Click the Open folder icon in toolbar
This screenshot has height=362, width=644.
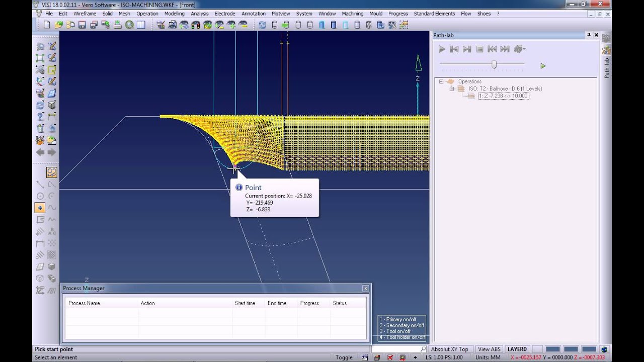coord(58,25)
